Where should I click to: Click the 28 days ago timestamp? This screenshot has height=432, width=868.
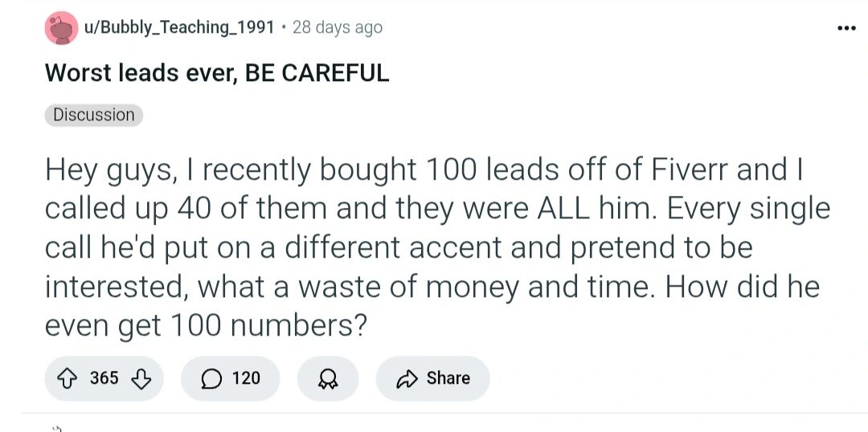(x=337, y=27)
